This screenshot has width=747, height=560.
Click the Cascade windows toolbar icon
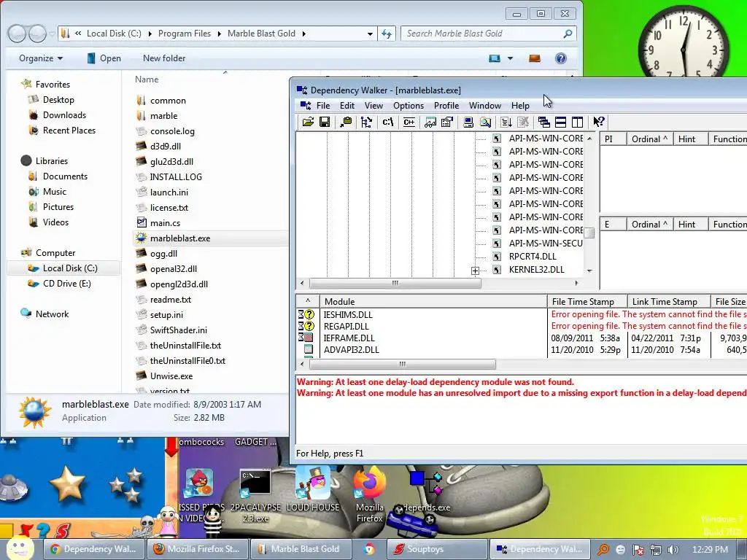point(544,122)
